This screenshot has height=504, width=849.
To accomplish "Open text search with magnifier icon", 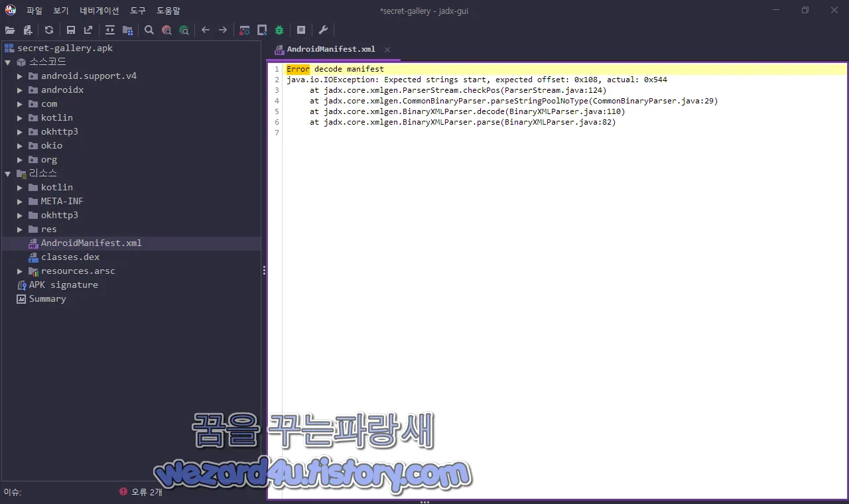I will [x=149, y=30].
